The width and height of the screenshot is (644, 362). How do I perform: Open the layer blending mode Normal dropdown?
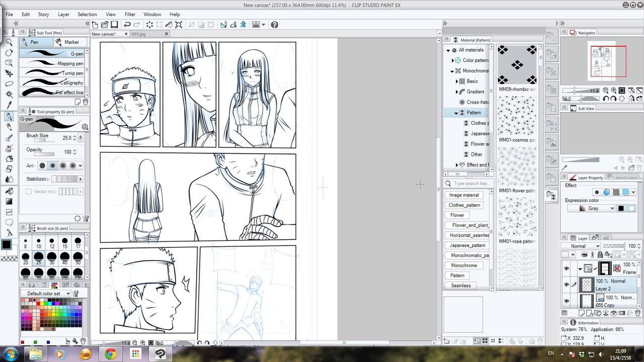click(x=582, y=246)
